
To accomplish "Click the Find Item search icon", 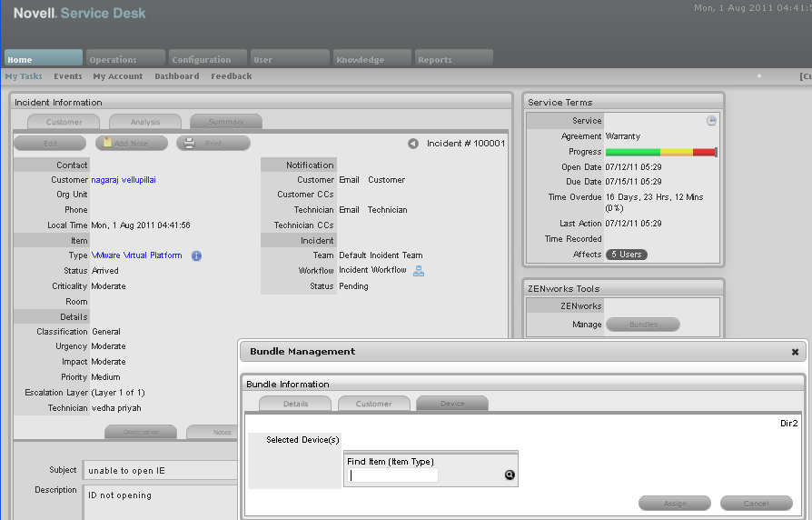I will (x=510, y=475).
